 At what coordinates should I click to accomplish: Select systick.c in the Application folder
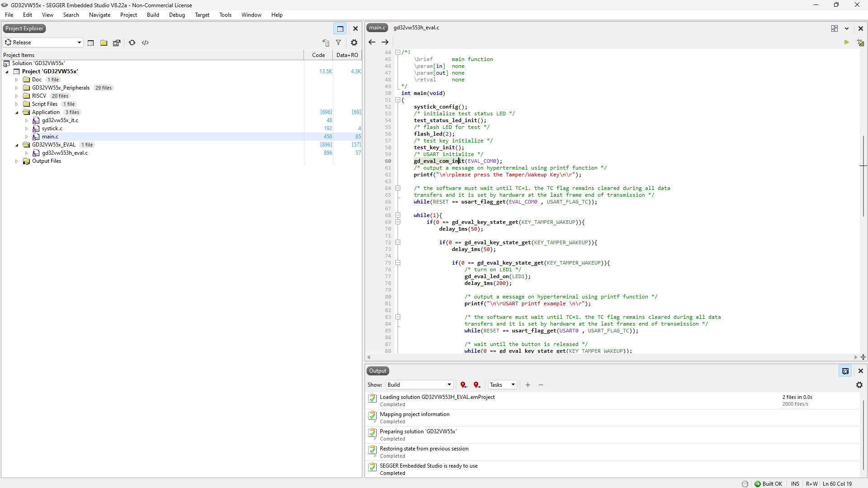pos(52,128)
